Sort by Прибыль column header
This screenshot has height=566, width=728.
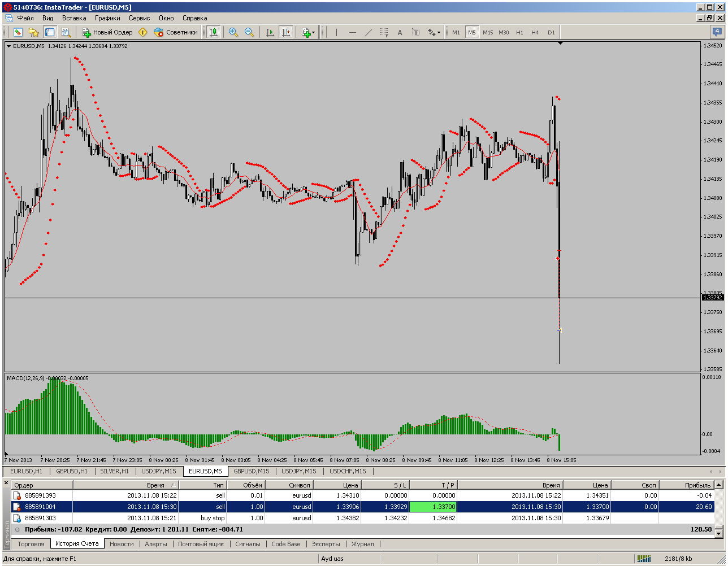[x=686, y=485]
